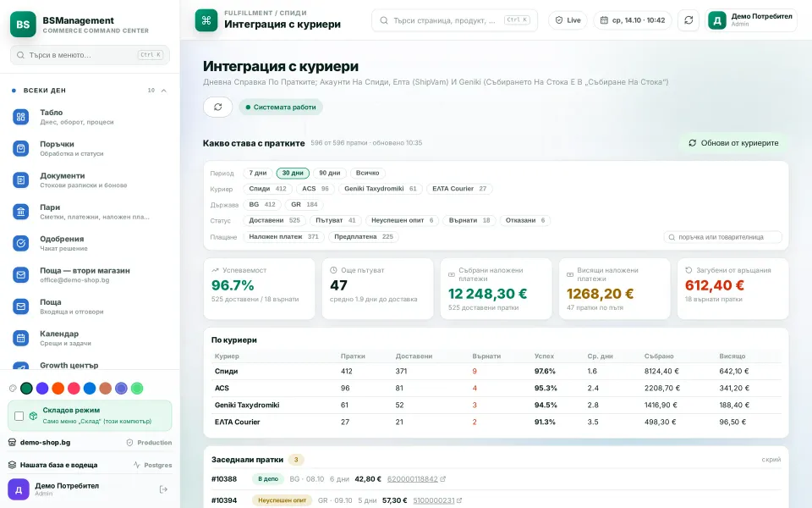This screenshot has height=508, width=812.
Task: Click the top page search field
Action: [x=454, y=20]
